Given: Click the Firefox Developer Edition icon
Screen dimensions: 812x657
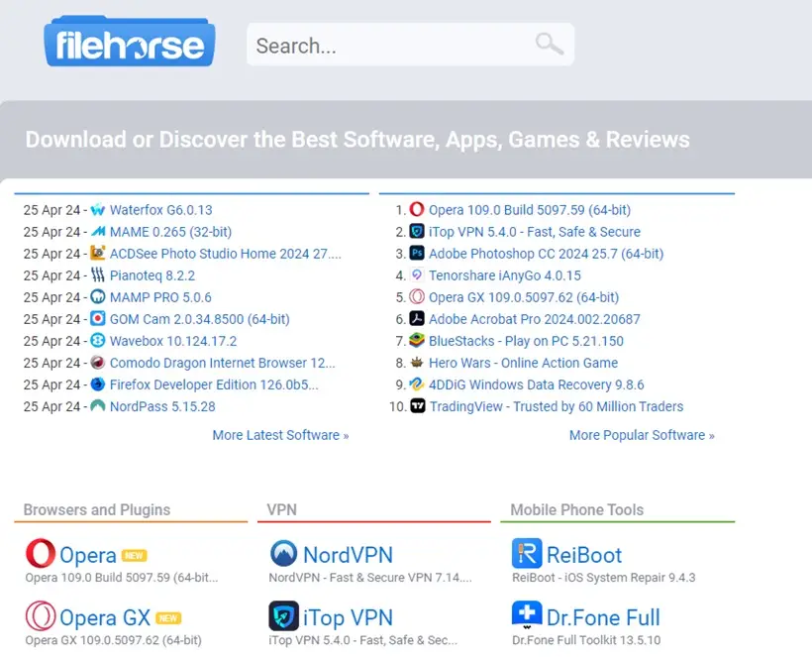Looking at the screenshot, I should click(98, 383).
